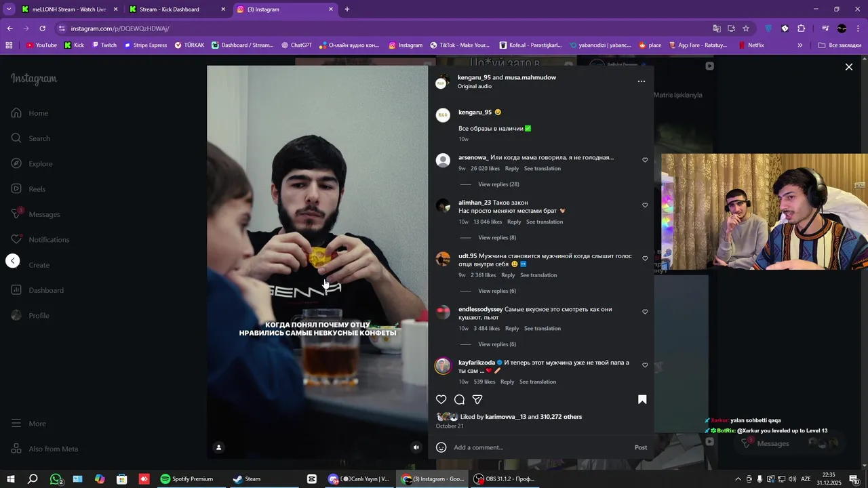Image resolution: width=868 pixels, height=488 pixels.
Task: See translation of kayfarikzoda's comment
Action: coord(538,382)
